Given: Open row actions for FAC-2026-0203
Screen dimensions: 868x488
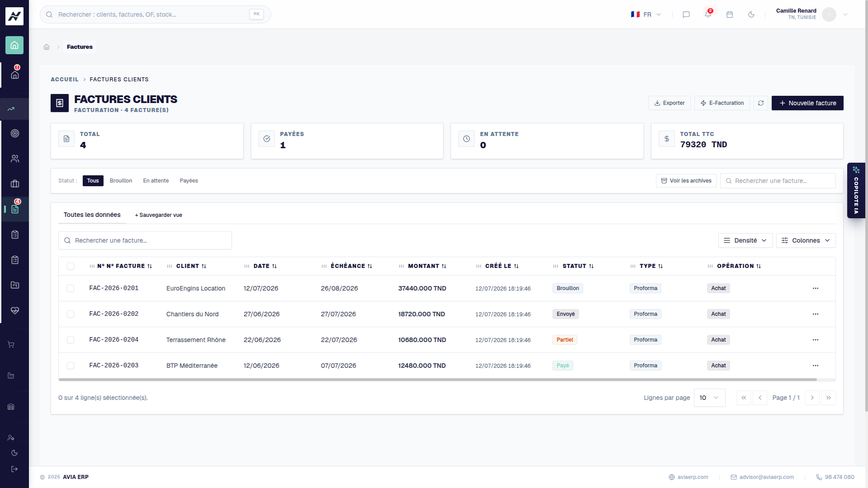Looking at the screenshot, I should coord(816,366).
